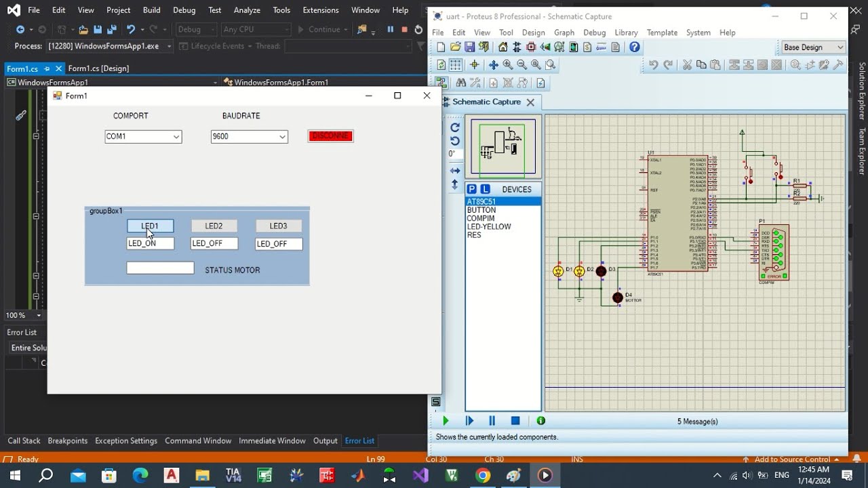868x488 pixels.
Task: Switch to the Form1.cs [Design] tab
Action: click(x=98, y=68)
